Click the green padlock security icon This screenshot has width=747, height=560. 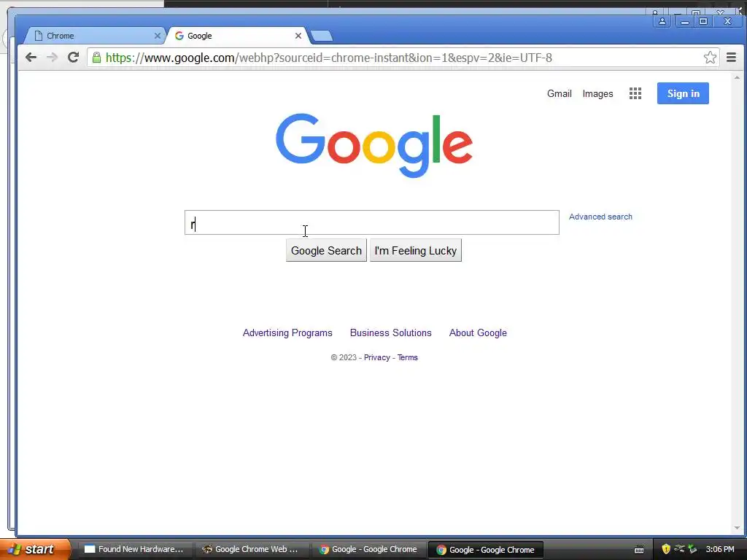point(97,58)
